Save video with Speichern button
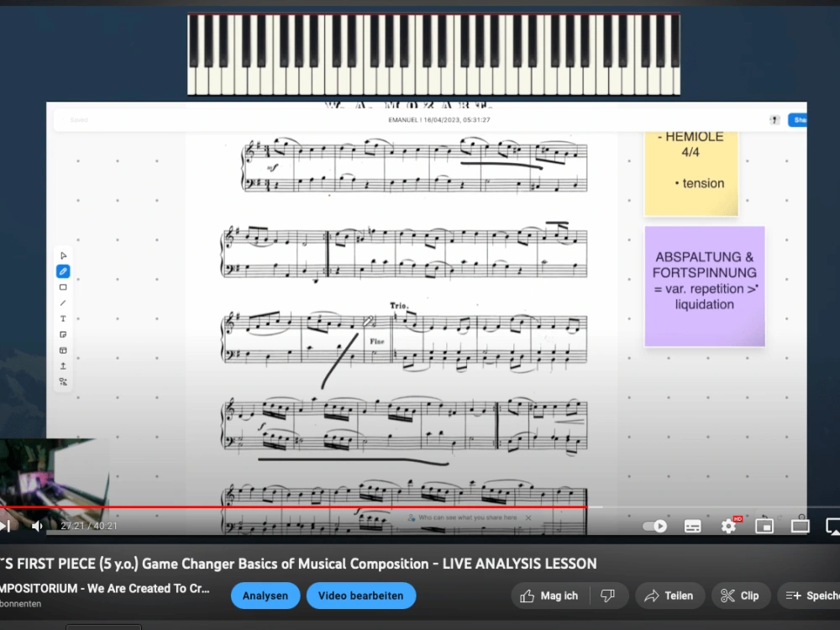The width and height of the screenshot is (840, 630). click(809, 596)
